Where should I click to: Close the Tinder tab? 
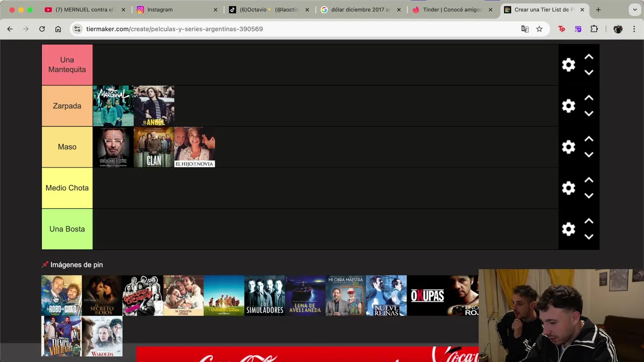point(490,10)
